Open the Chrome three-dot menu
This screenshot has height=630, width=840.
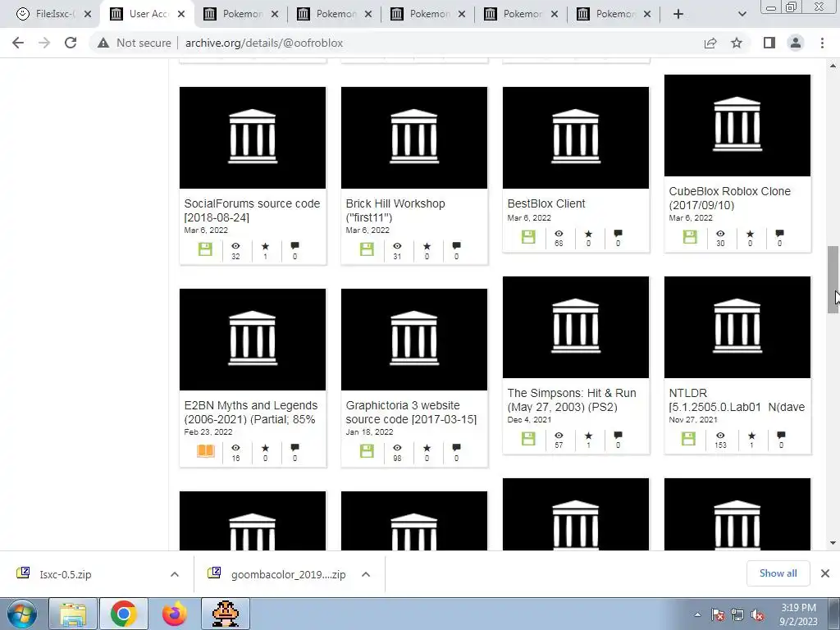[x=822, y=43]
